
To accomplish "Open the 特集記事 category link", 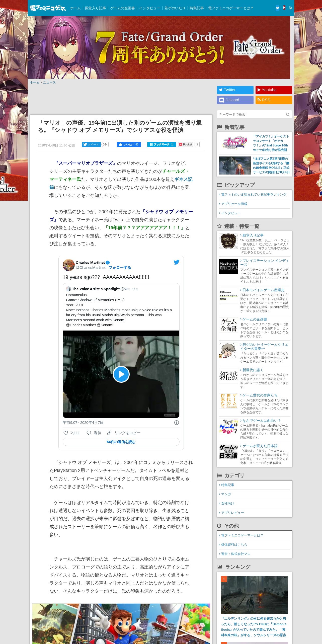I will coord(227,485).
